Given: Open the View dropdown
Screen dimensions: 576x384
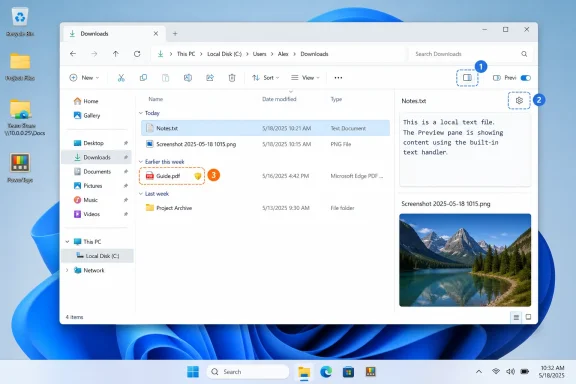Looking at the screenshot, I should click(305, 78).
